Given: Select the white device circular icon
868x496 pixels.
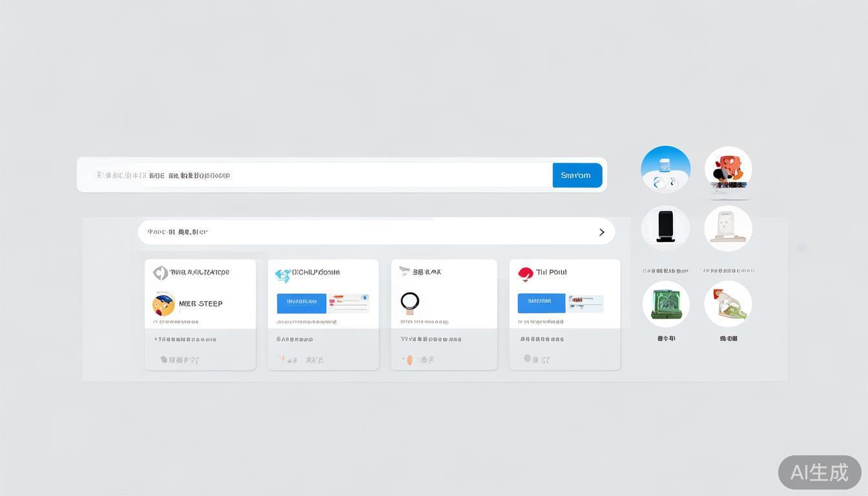Looking at the screenshot, I should pos(728,228).
